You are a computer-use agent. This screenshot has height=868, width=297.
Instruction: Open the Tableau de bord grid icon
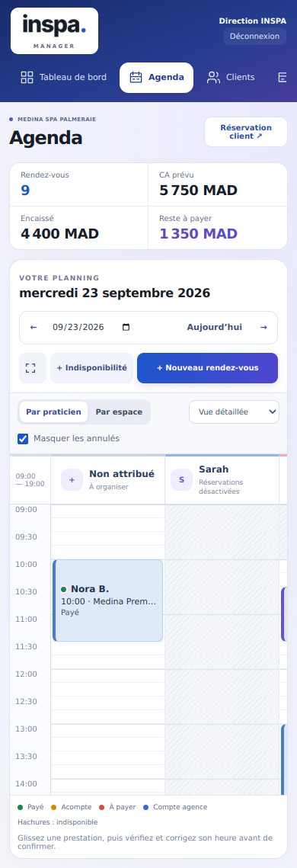(27, 78)
